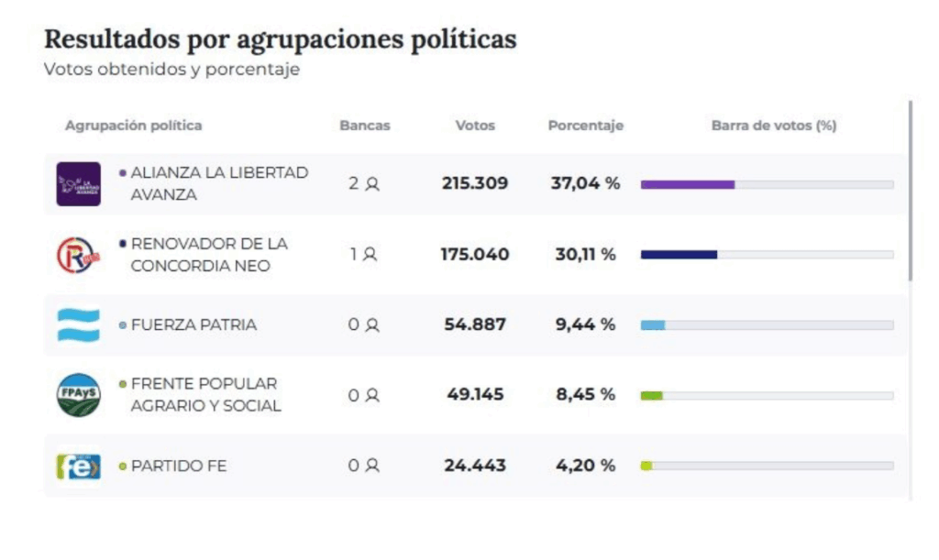Click the light blue Fuerza Patria vote bar

coord(653,325)
